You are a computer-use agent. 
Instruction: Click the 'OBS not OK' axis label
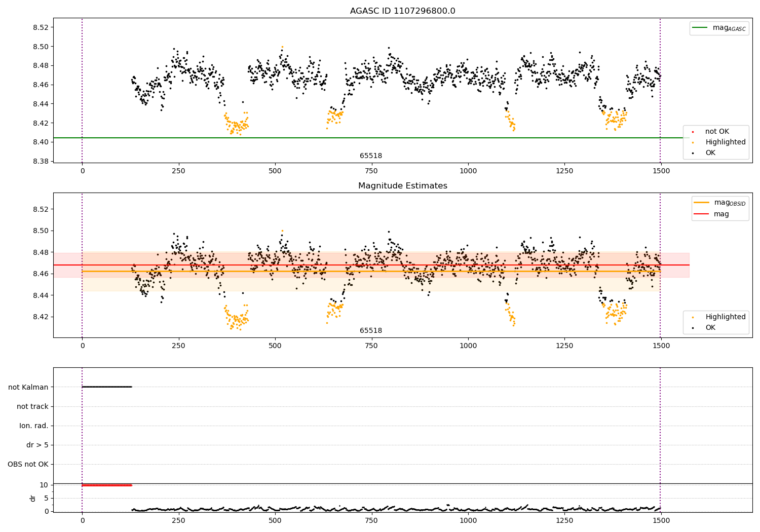28,464
